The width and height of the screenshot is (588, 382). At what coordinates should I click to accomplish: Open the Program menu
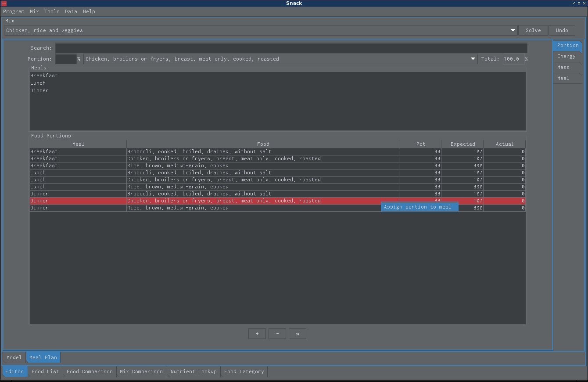[x=14, y=11]
